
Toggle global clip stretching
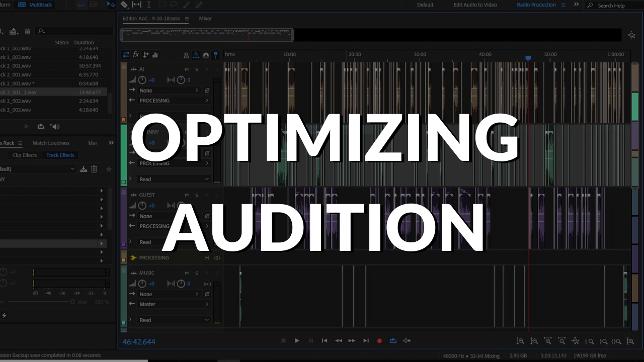pos(196,55)
